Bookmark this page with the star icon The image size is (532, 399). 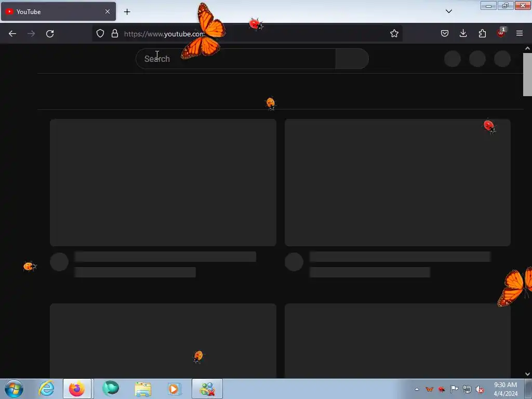tap(394, 33)
